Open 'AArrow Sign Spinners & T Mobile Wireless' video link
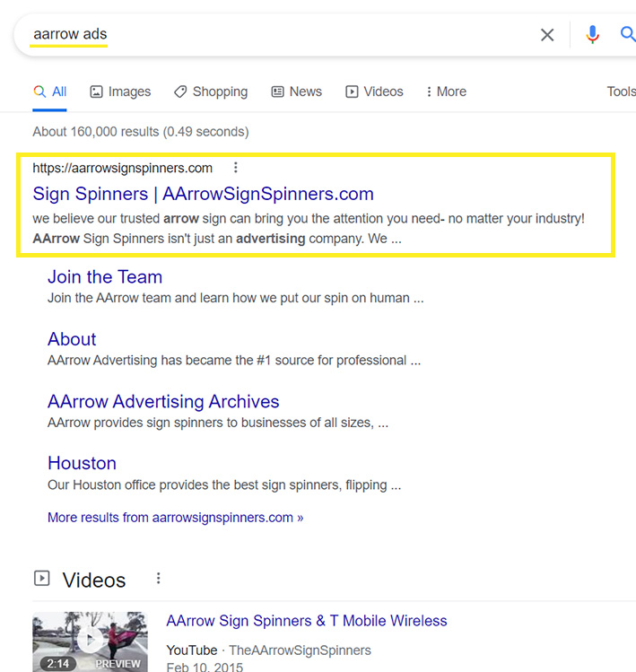The height and width of the screenshot is (672, 636). click(x=307, y=621)
